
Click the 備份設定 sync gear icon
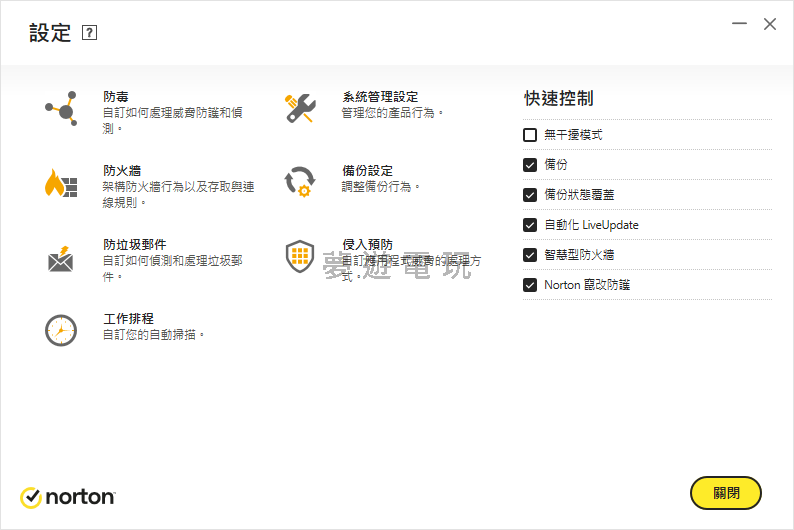click(x=300, y=182)
